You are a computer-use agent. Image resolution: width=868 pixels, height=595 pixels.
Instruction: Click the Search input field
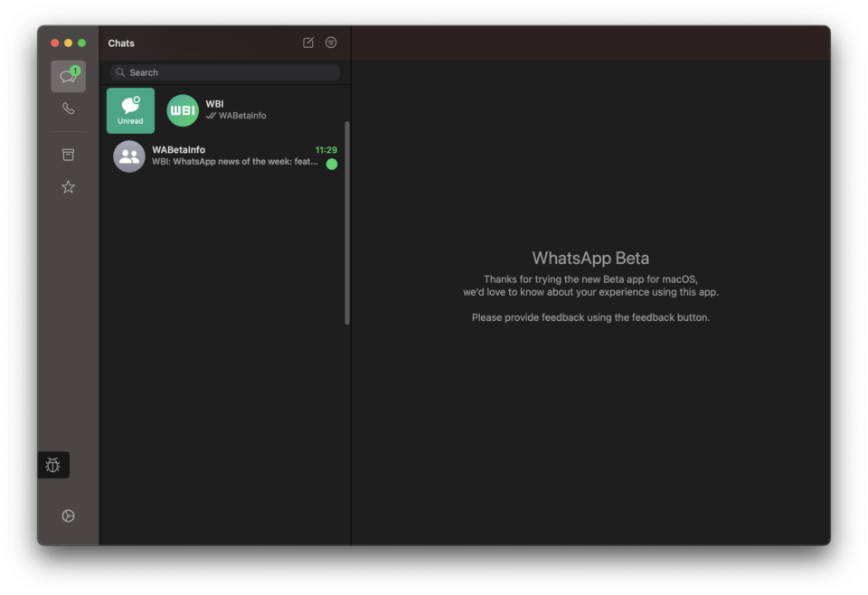pos(226,72)
